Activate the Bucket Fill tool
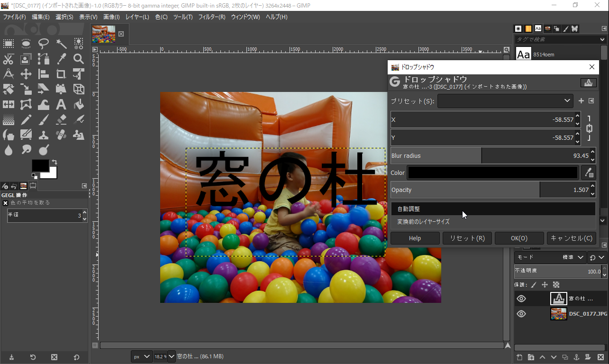 pos(79,104)
